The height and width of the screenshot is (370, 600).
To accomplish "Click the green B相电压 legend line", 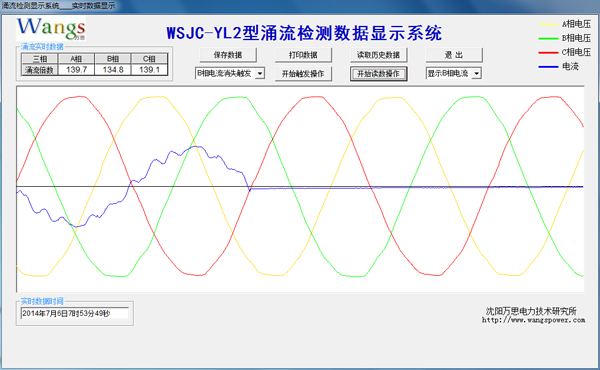I will [548, 38].
